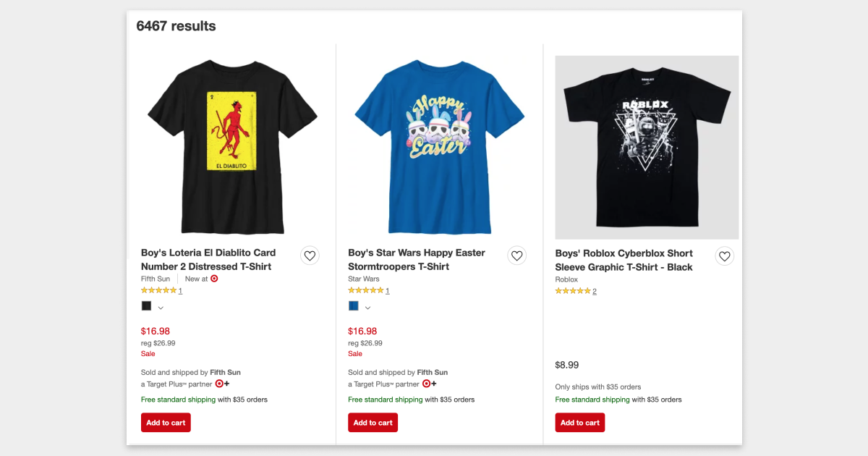Image resolution: width=868 pixels, height=456 pixels.
Task: Open Boys' Roblox Cyberblox title link
Action: [x=624, y=261]
